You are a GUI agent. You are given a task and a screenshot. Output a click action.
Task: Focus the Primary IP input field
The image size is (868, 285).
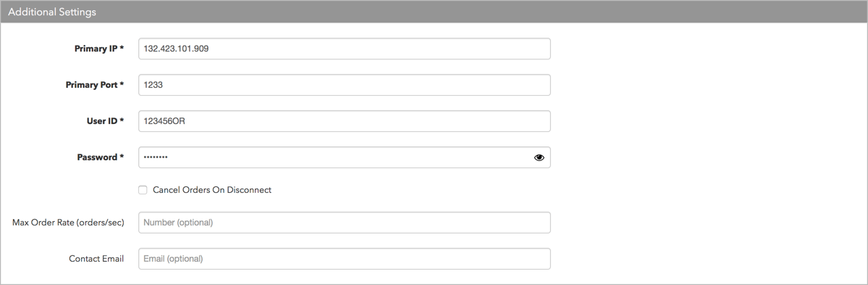click(345, 49)
